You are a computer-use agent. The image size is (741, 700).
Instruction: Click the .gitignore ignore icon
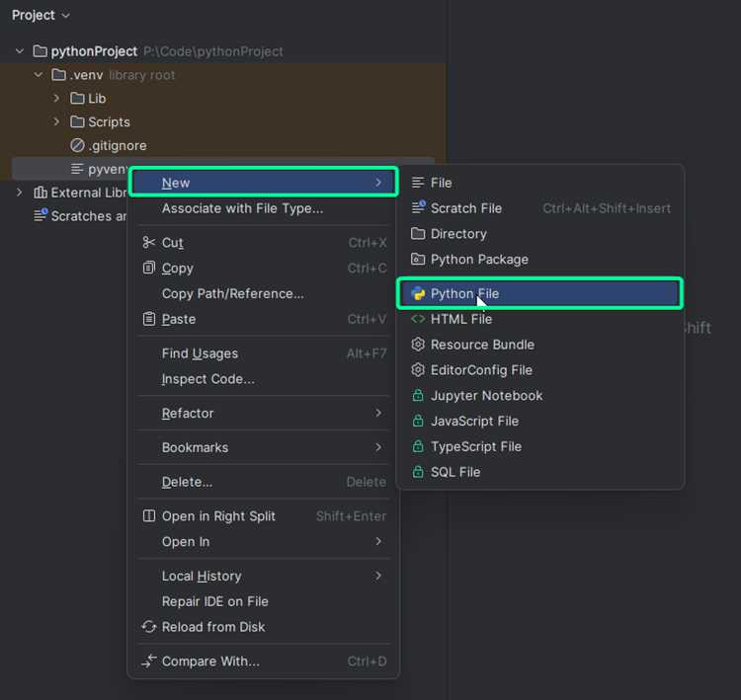click(77, 145)
